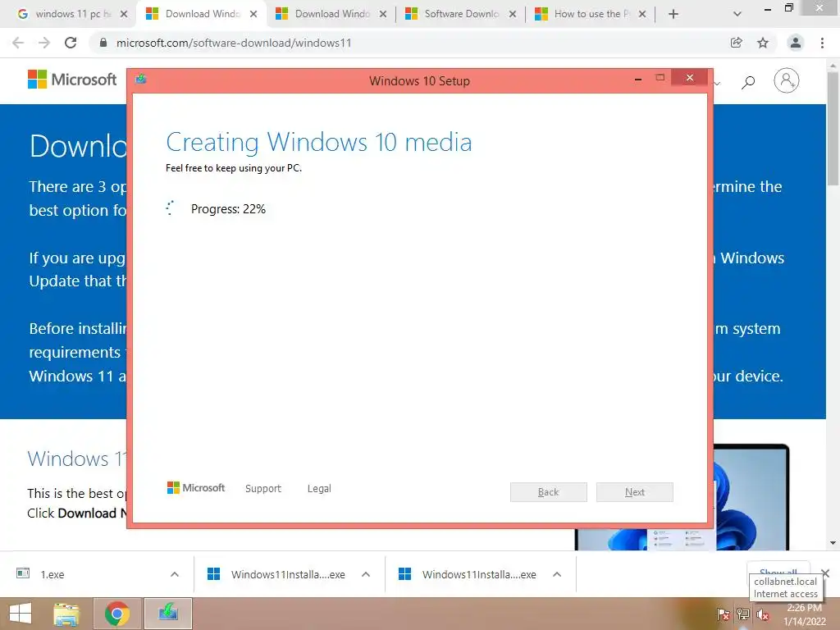Screen dimensions: 840x630
Task: Click the URL in the address bar
Action: pyautogui.click(x=234, y=43)
